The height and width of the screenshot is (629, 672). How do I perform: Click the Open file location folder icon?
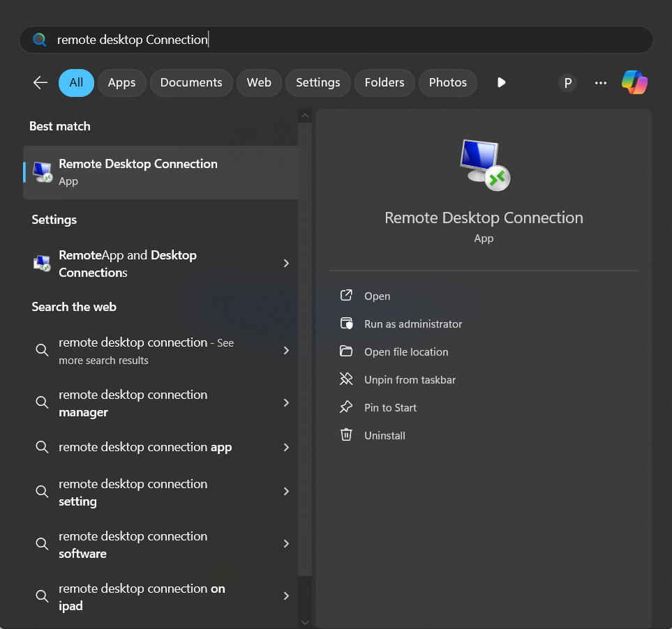346,351
